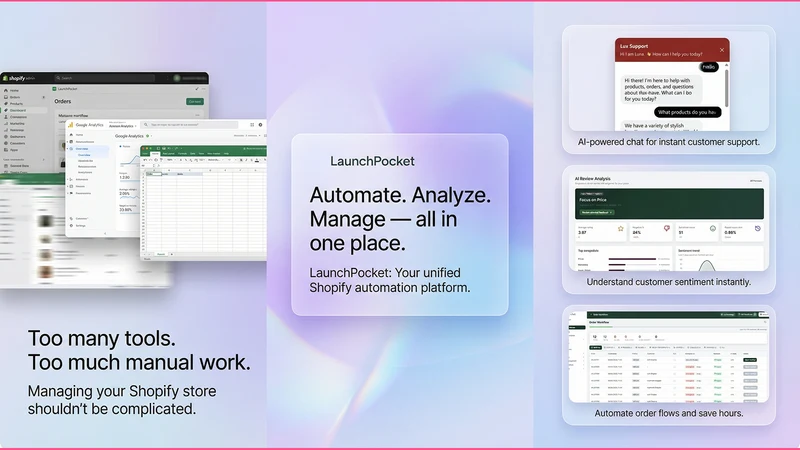The height and width of the screenshot is (450, 800).
Task: Click the Price complaints bar
Action: 633,259
